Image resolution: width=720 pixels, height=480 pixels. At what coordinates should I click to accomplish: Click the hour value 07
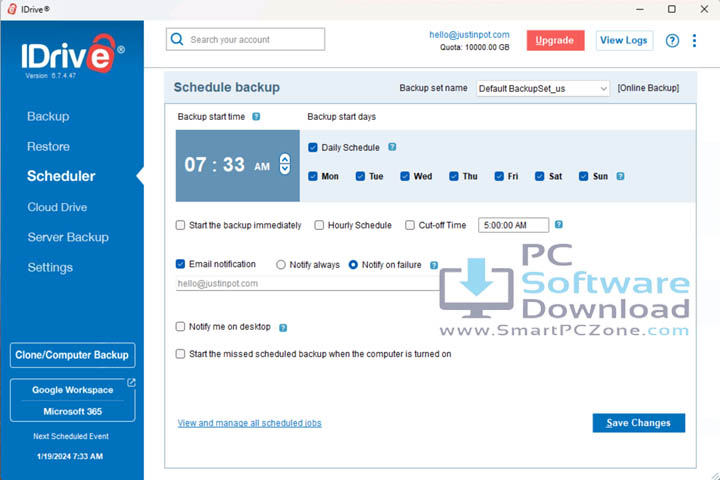(x=195, y=164)
